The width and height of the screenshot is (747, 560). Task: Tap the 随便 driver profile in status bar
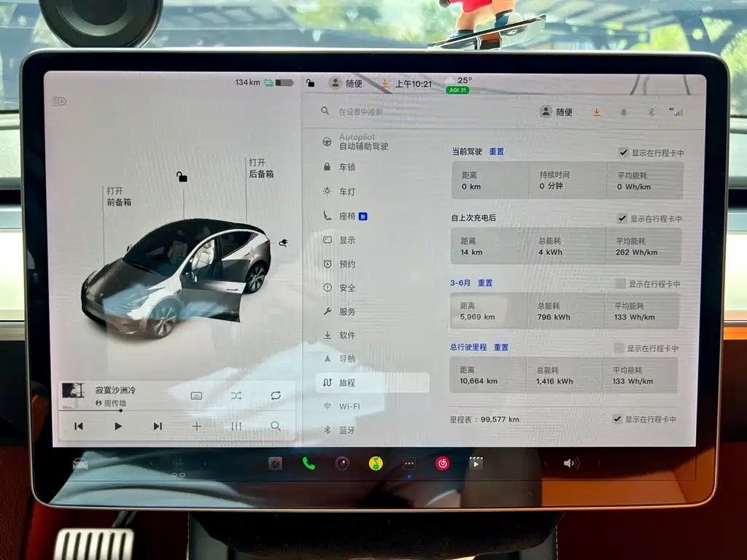click(346, 83)
